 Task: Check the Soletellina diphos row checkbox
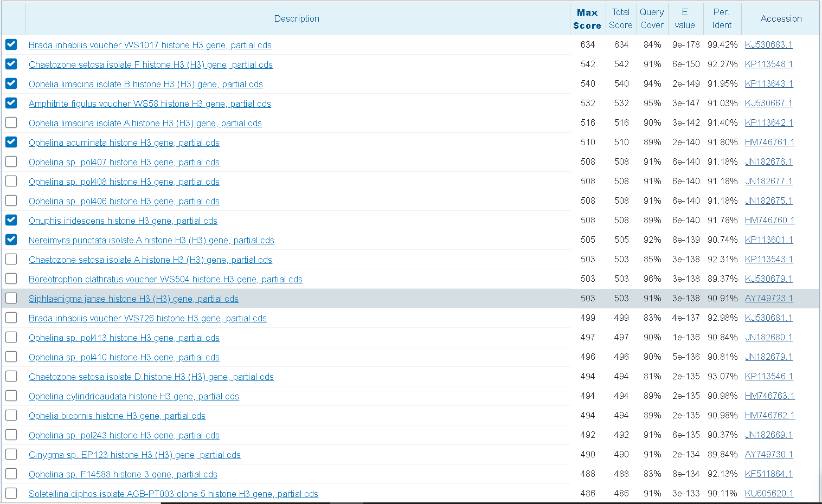pos(11,493)
